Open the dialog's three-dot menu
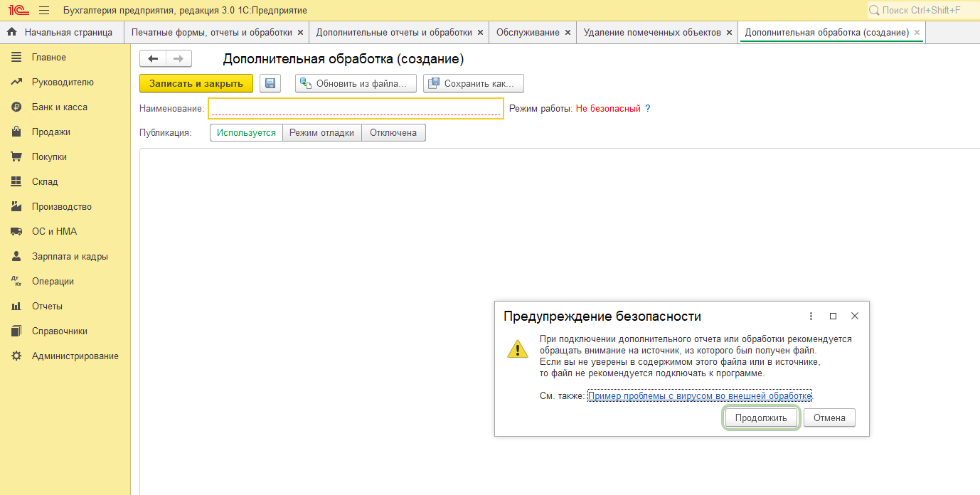 (x=811, y=316)
